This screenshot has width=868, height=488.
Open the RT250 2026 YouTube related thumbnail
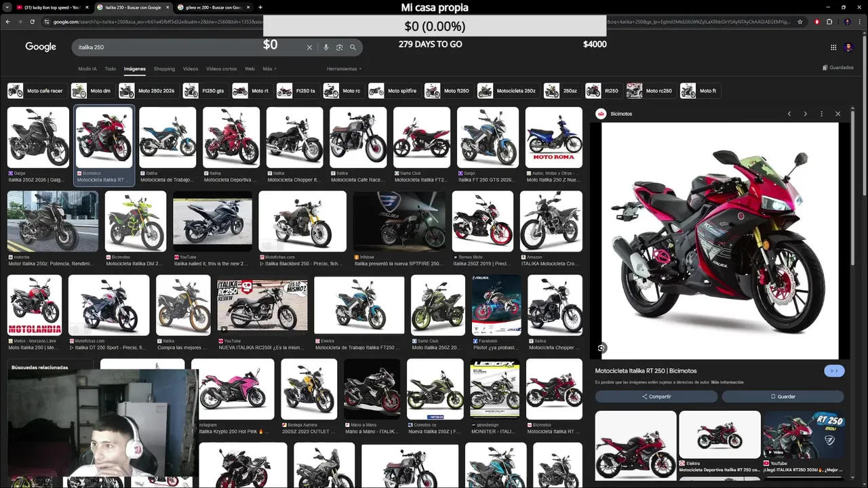coord(804,434)
